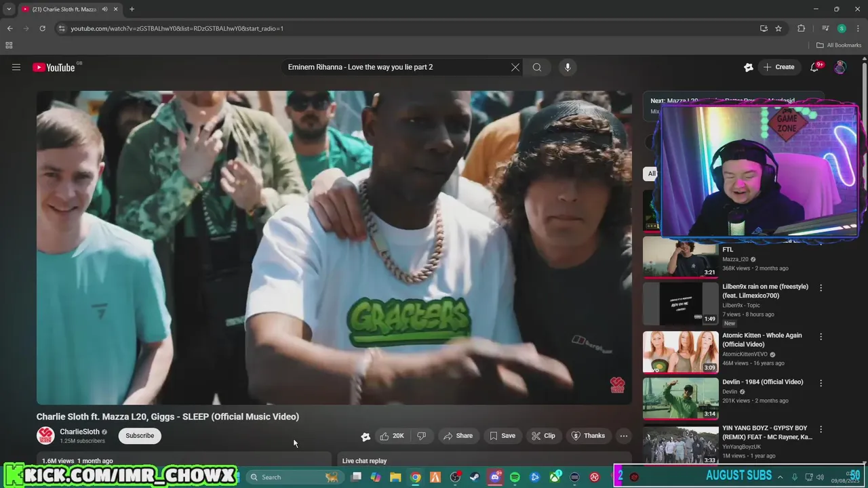Clear the YouTube search query
The height and width of the screenshot is (488, 868).
point(515,67)
